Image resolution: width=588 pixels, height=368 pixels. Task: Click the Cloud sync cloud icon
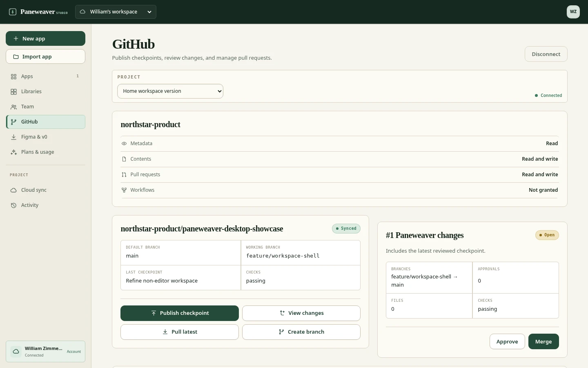coord(13,190)
